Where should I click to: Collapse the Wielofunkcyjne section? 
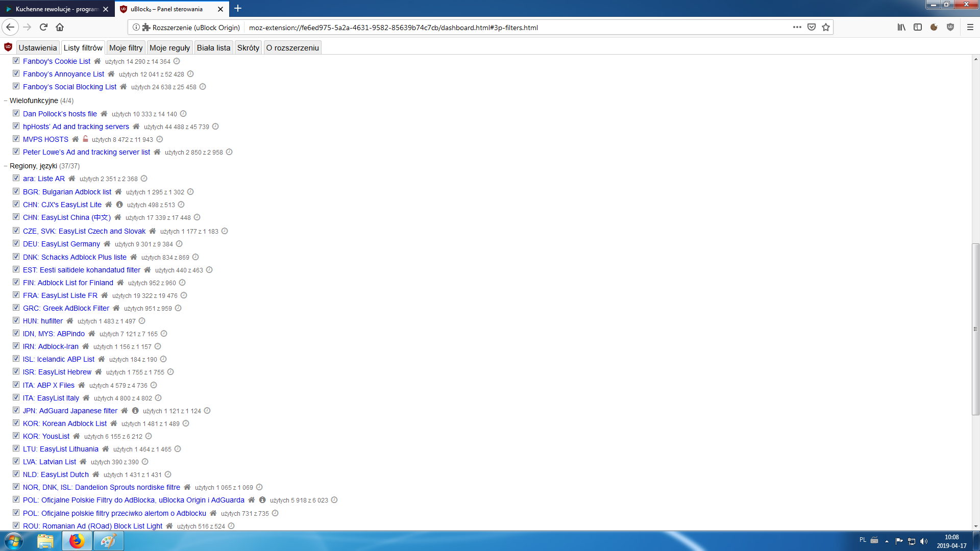click(6, 101)
